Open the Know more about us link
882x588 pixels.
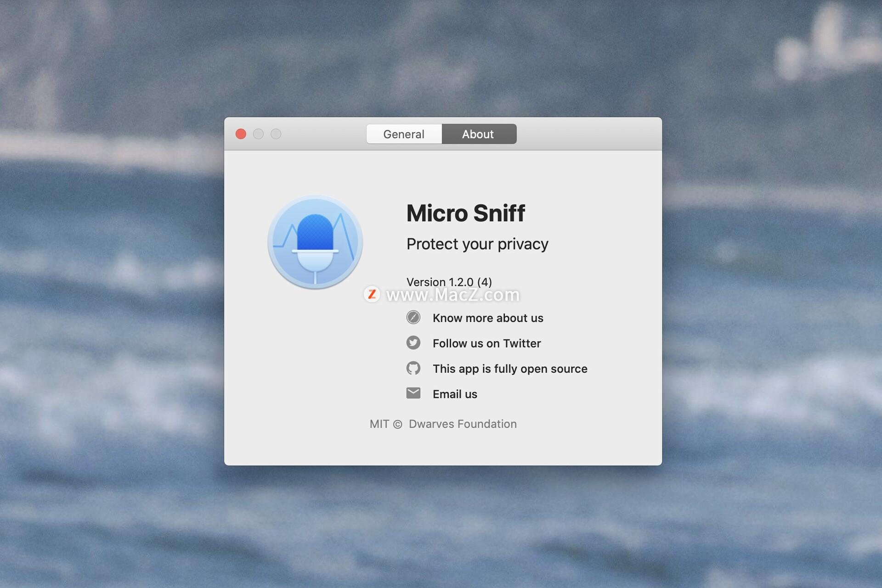pos(488,318)
